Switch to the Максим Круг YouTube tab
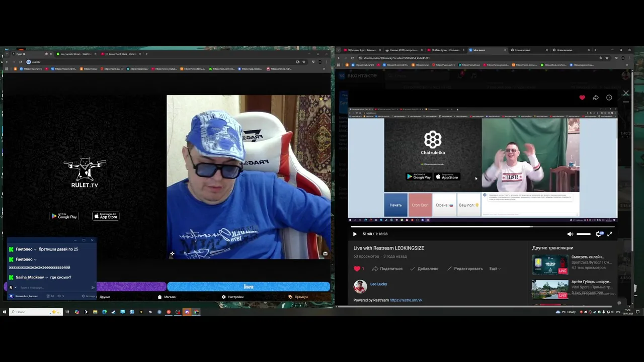This screenshot has width=644, height=362. 361,50
